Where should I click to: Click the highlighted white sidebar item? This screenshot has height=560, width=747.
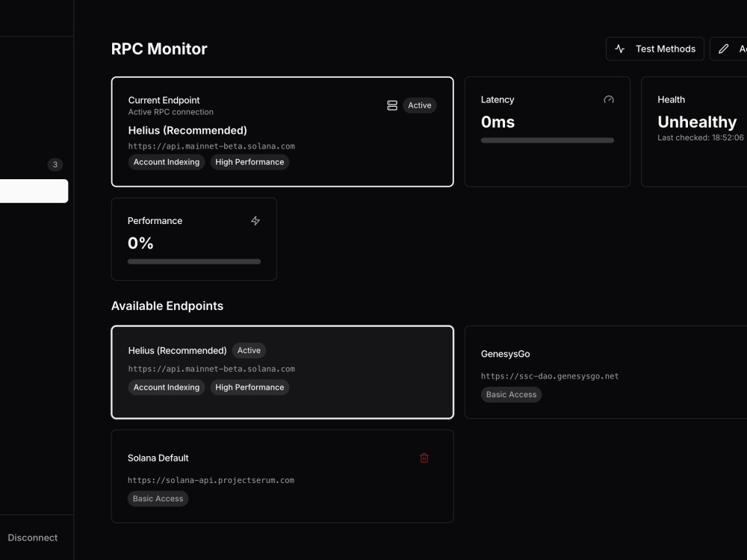click(x=34, y=191)
